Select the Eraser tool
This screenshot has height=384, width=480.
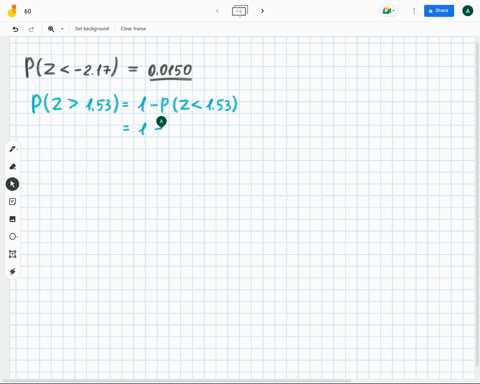(13, 166)
